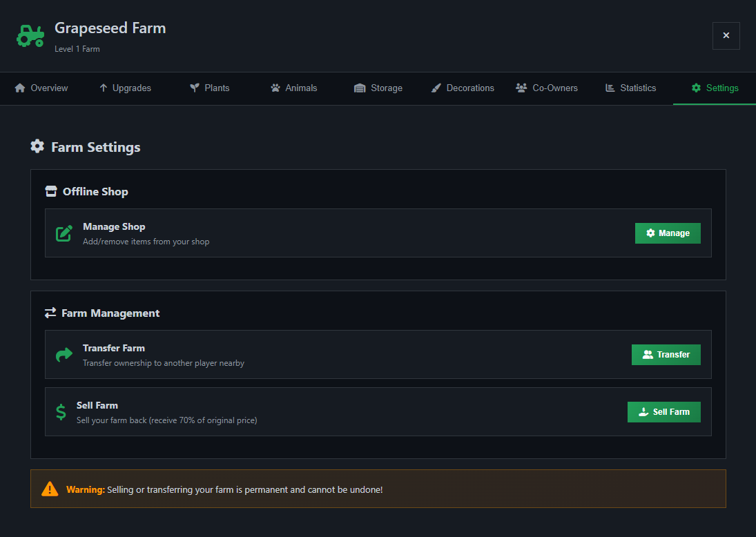Click the Farm Settings gear icon
Viewport: 756px width, 537px height.
click(37, 146)
